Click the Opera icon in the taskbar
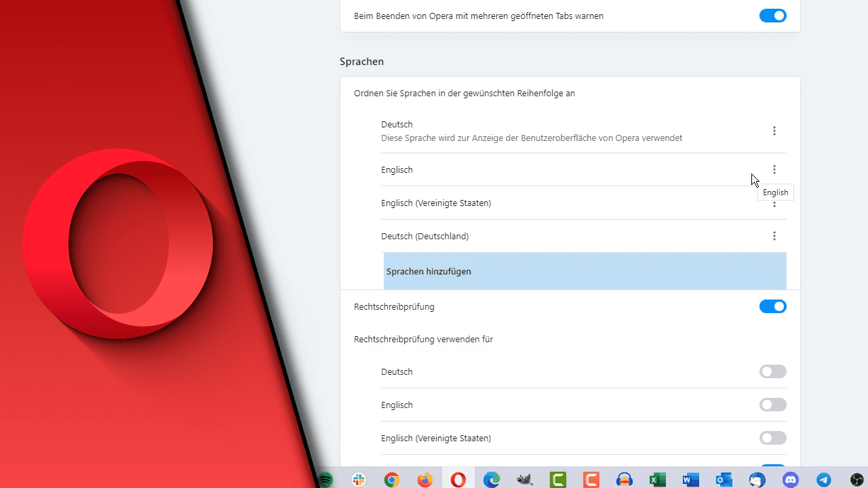The image size is (868, 488). coord(458,480)
